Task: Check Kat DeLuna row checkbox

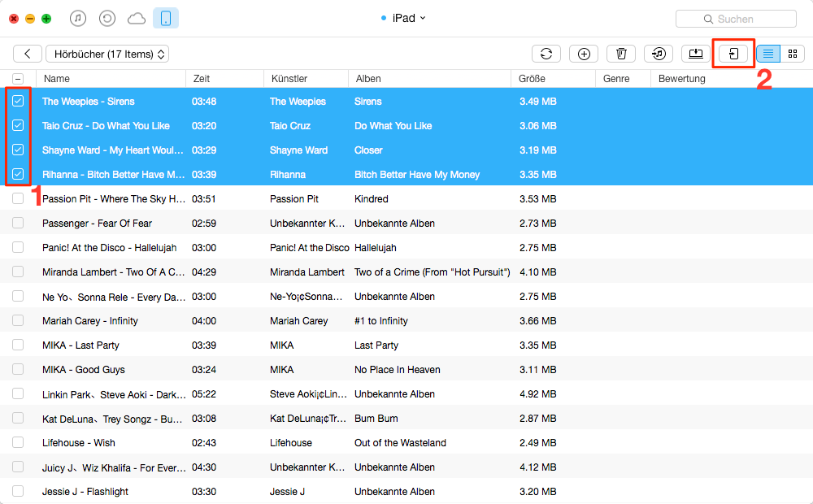Action: click(18, 418)
